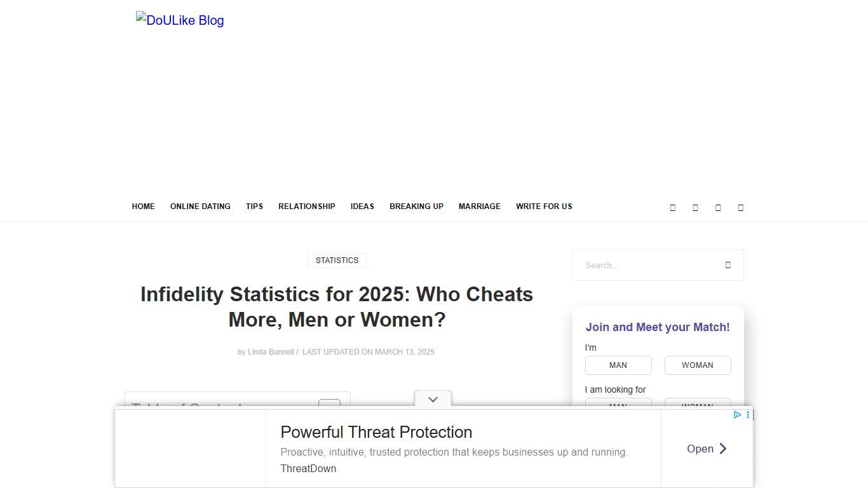Click the first social media icon in header
This screenshot has width=868, height=488.
pos(673,207)
